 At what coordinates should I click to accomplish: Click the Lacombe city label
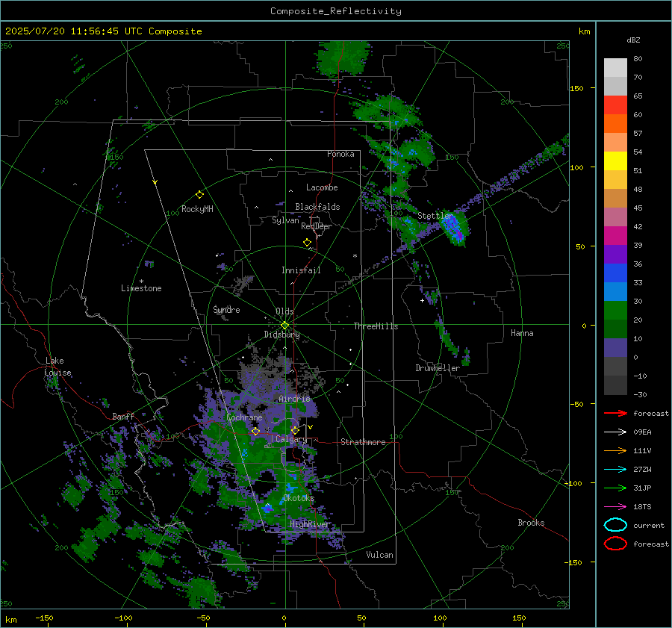322,187
